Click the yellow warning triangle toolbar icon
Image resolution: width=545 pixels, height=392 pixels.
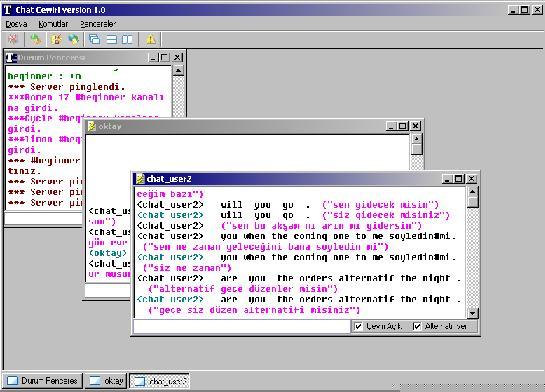(151, 39)
